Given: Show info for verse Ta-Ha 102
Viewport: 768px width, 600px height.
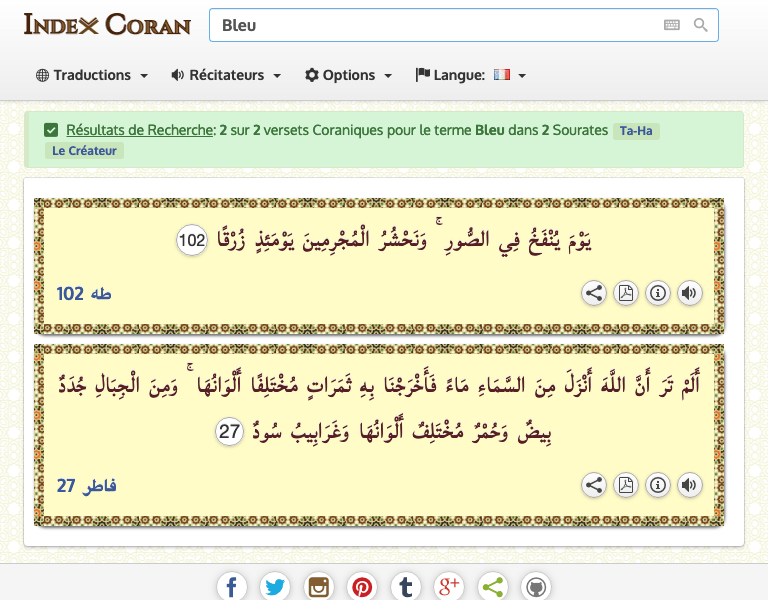Looking at the screenshot, I should coord(658,293).
